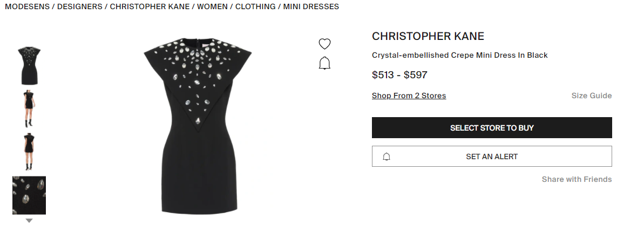
Task: Go to MODESENS breadcrumb home
Action: (x=26, y=6)
